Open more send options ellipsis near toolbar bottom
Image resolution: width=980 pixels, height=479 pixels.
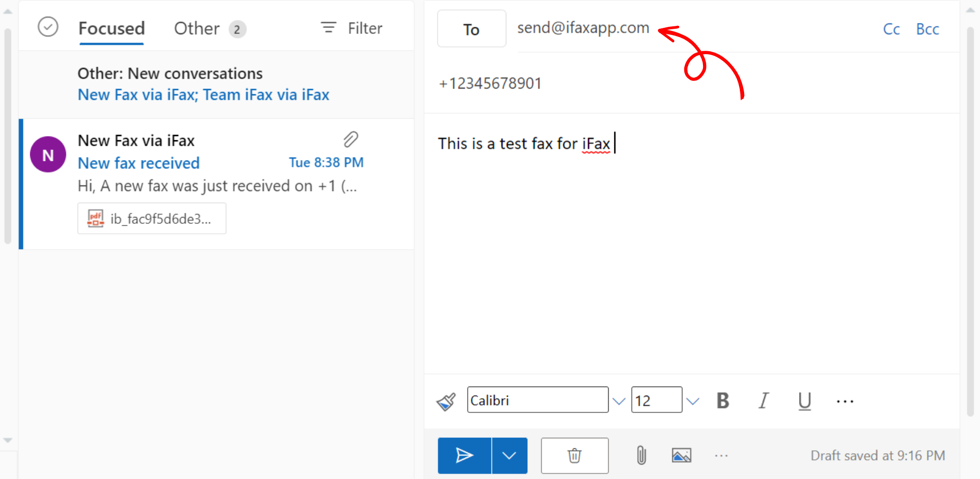[x=721, y=455]
